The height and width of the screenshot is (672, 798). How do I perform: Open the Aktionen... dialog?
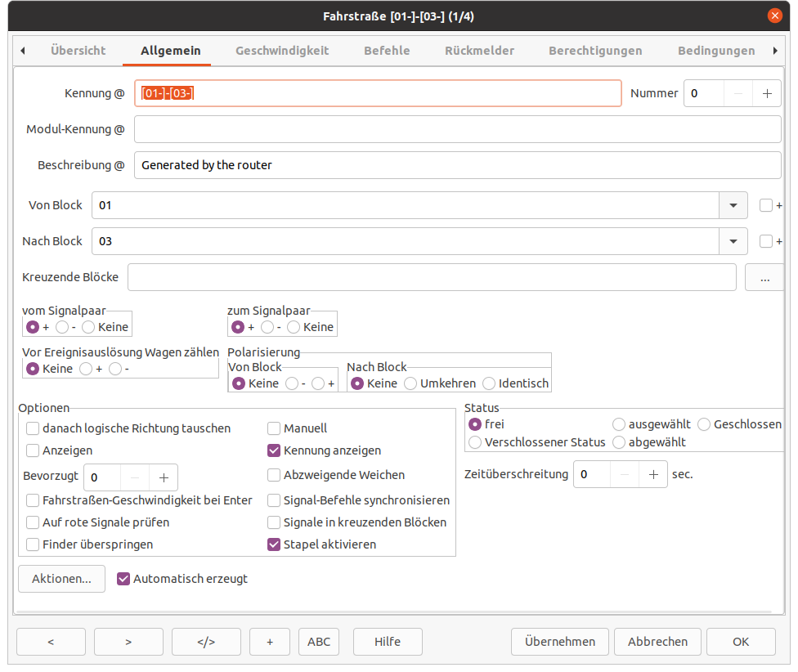point(61,579)
